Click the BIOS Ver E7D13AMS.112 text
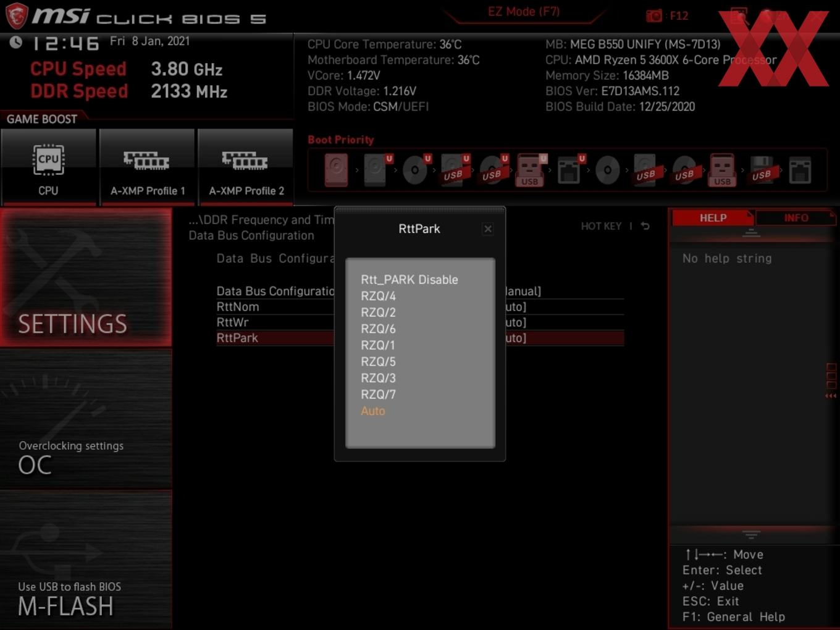The width and height of the screenshot is (840, 630). coord(612,91)
